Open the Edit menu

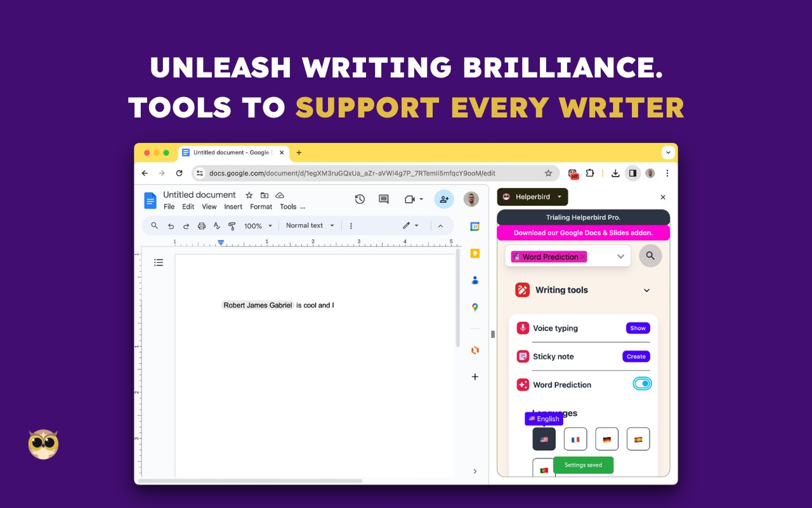click(x=188, y=207)
